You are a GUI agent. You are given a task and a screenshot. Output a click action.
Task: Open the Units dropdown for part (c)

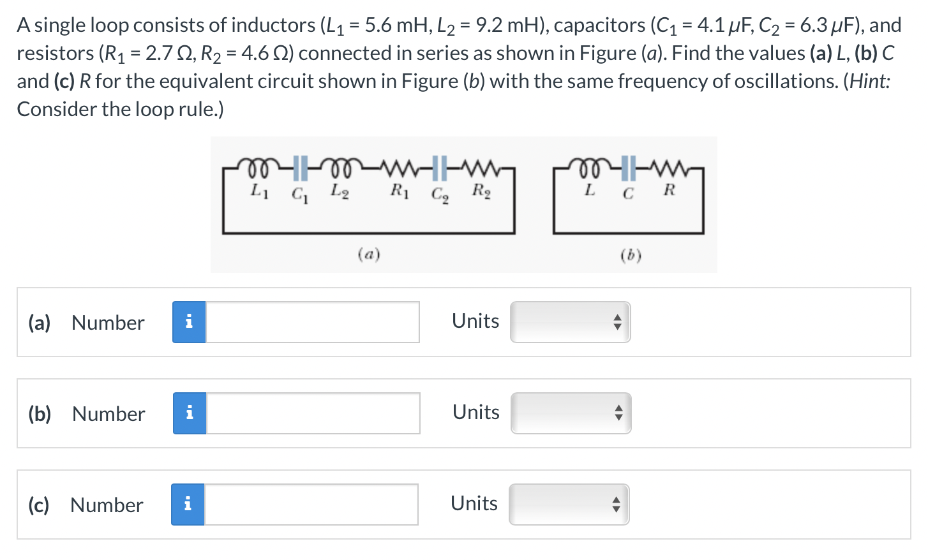(x=569, y=504)
